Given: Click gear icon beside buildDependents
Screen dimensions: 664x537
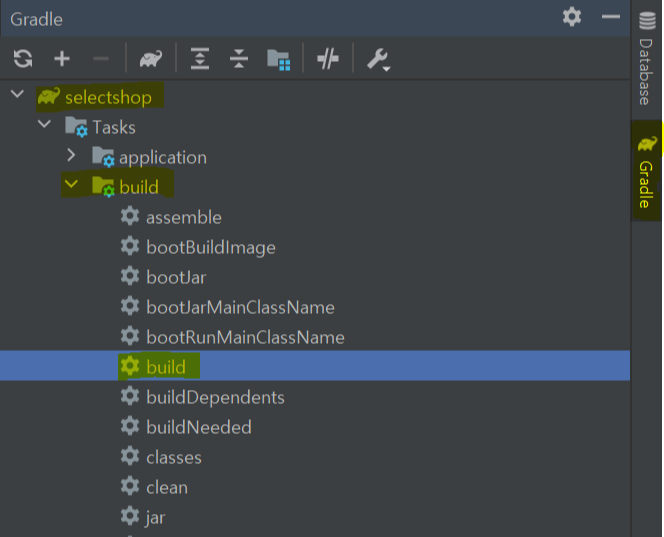Looking at the screenshot, I should tap(130, 396).
